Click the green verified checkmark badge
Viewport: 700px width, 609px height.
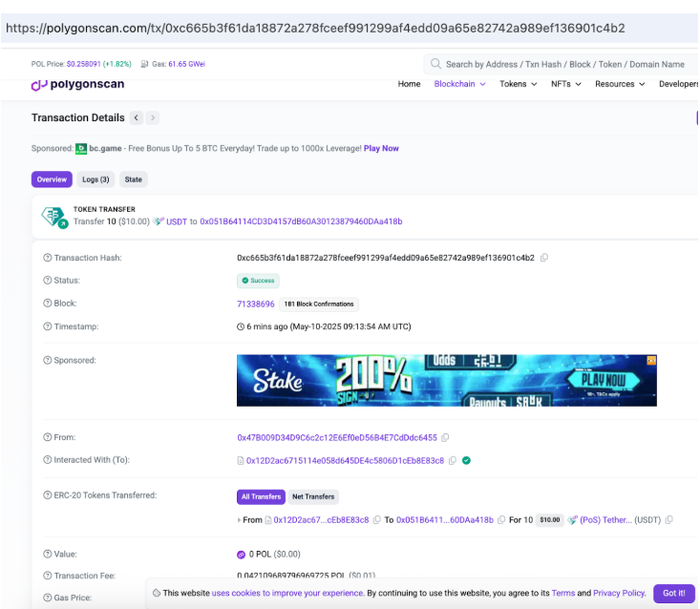(467, 460)
